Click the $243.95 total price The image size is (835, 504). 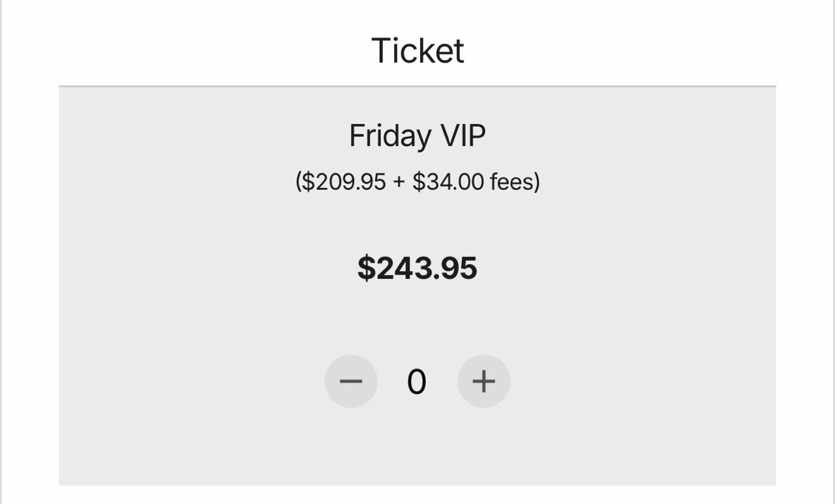tap(417, 268)
